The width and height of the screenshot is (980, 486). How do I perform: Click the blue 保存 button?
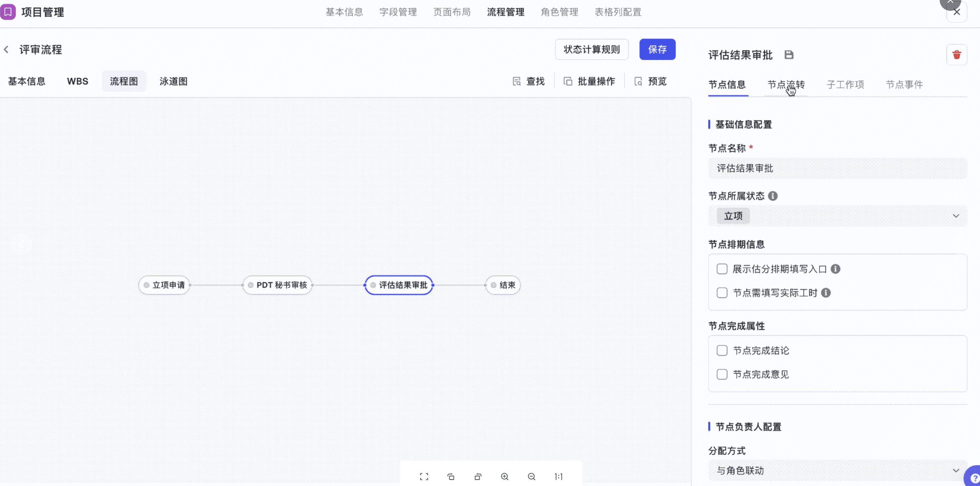pos(657,49)
